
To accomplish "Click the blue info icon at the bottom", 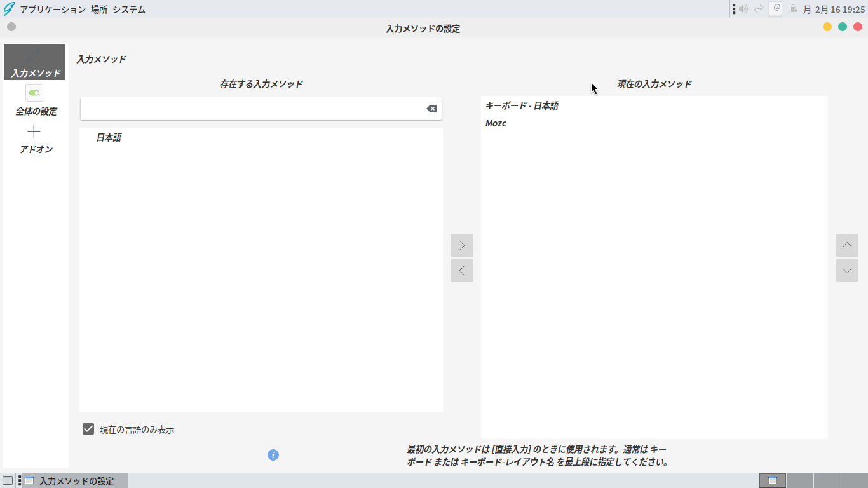I will pyautogui.click(x=273, y=455).
